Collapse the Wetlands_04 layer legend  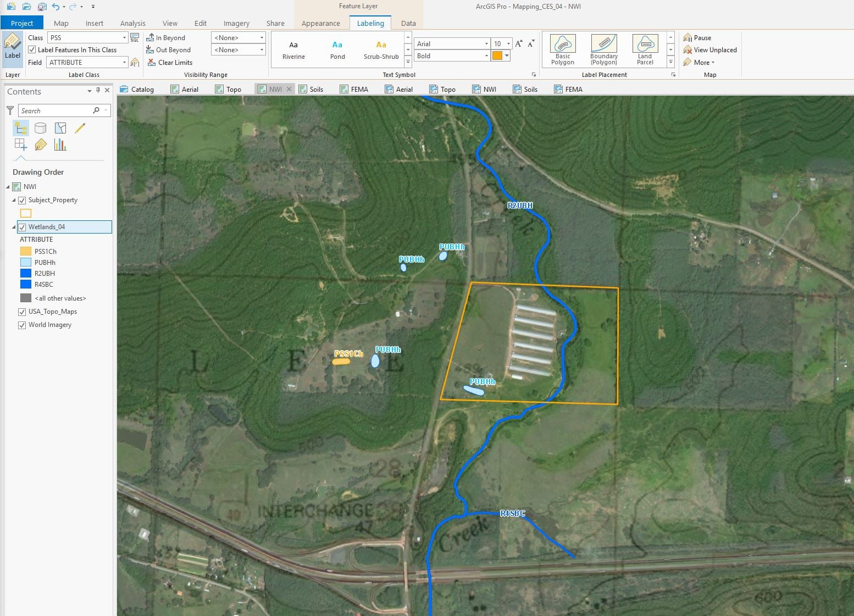point(14,227)
